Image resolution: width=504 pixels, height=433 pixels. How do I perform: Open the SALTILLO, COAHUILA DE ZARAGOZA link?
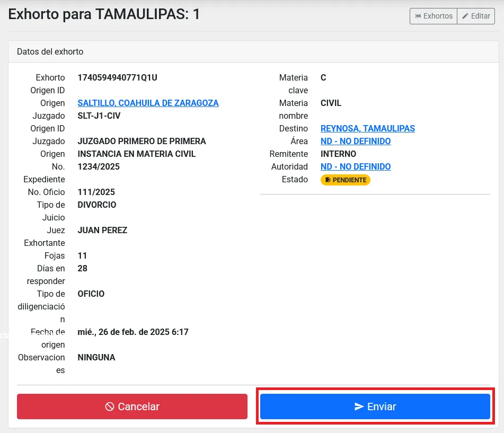coord(148,103)
